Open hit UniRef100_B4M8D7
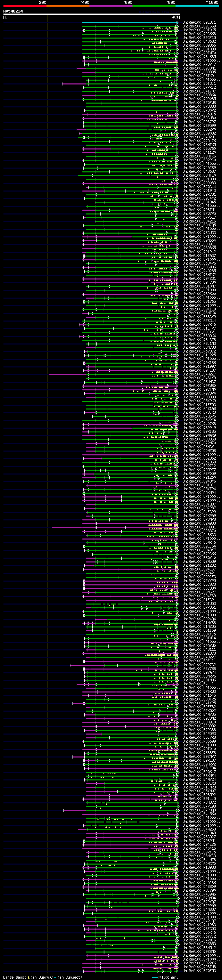Viewport: 222px width, 980px height. pyautogui.click(x=199, y=910)
